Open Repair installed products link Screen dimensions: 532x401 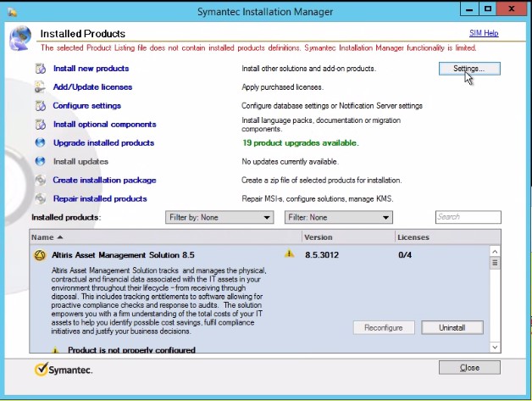(x=100, y=198)
